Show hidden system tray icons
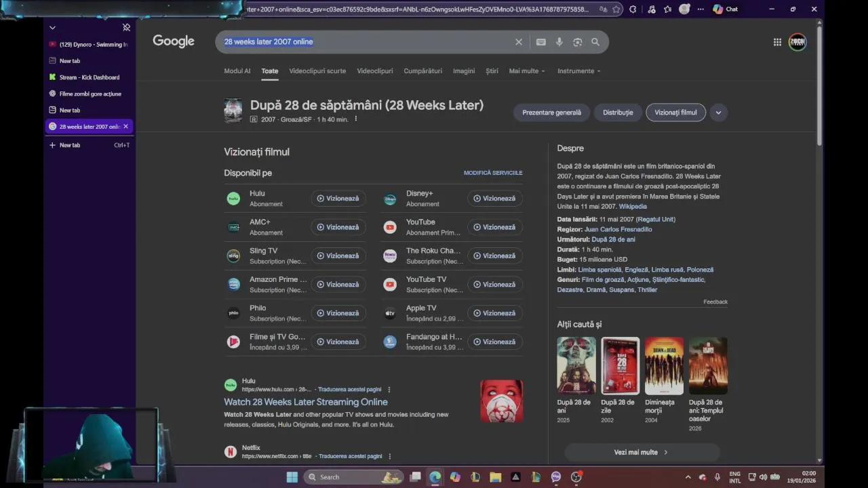This screenshot has height=488, width=868. (688, 477)
